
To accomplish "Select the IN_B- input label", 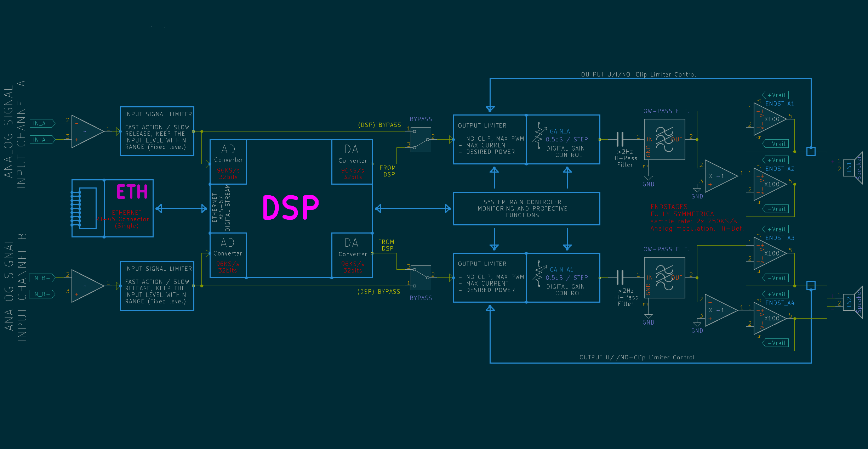I will tap(42, 278).
